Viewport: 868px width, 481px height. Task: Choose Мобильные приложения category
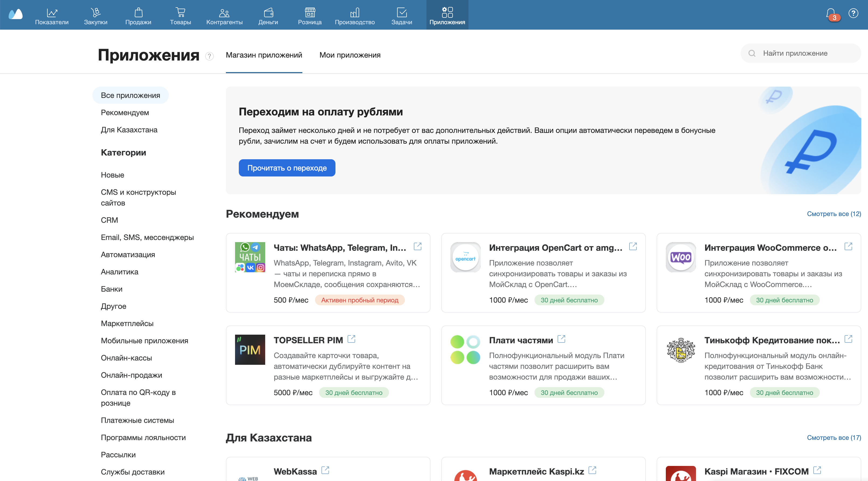(x=145, y=341)
